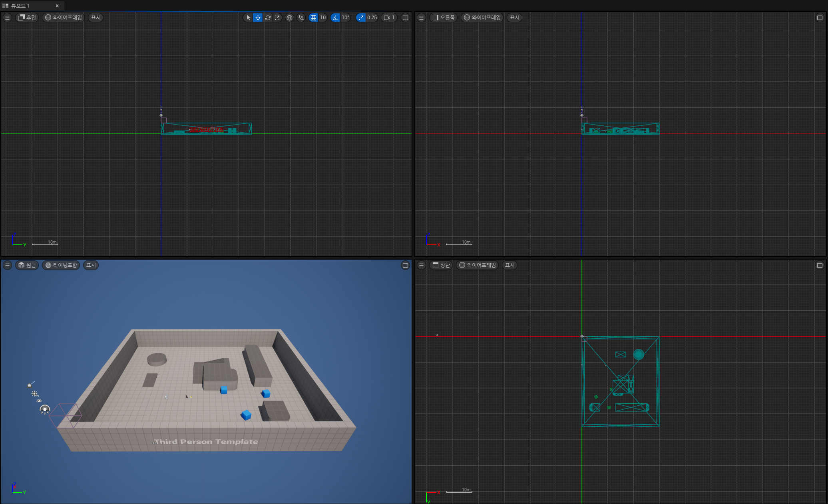The height and width of the screenshot is (504, 828).
Task: Toggle scale snapping
Action: pos(361,18)
